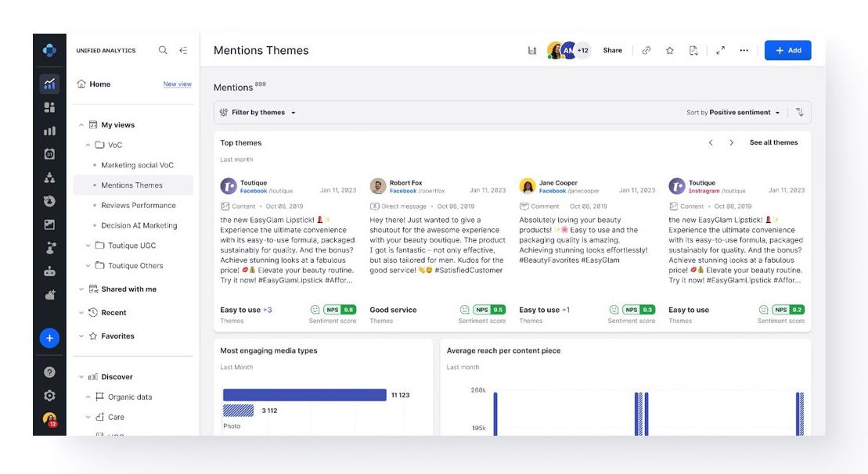This screenshot has height=474, width=868.
Task: Open the bot icon in the rail
Action: pyautogui.click(x=49, y=271)
